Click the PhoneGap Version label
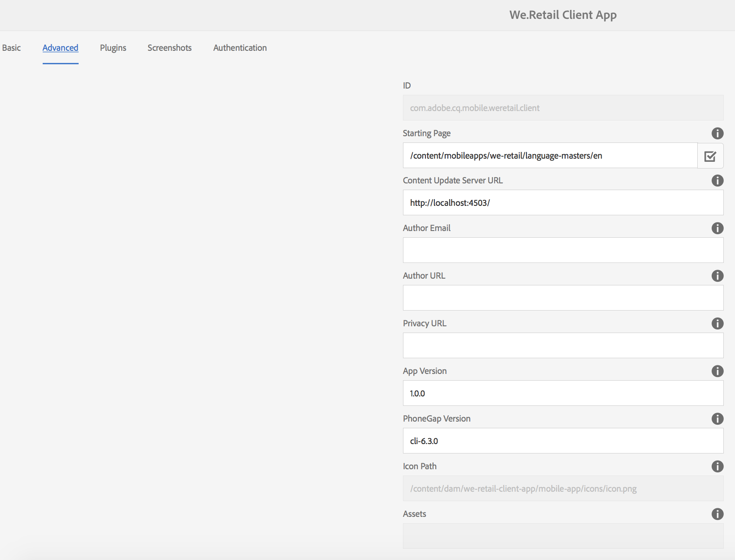Screen dimensions: 735x560 click(x=437, y=418)
